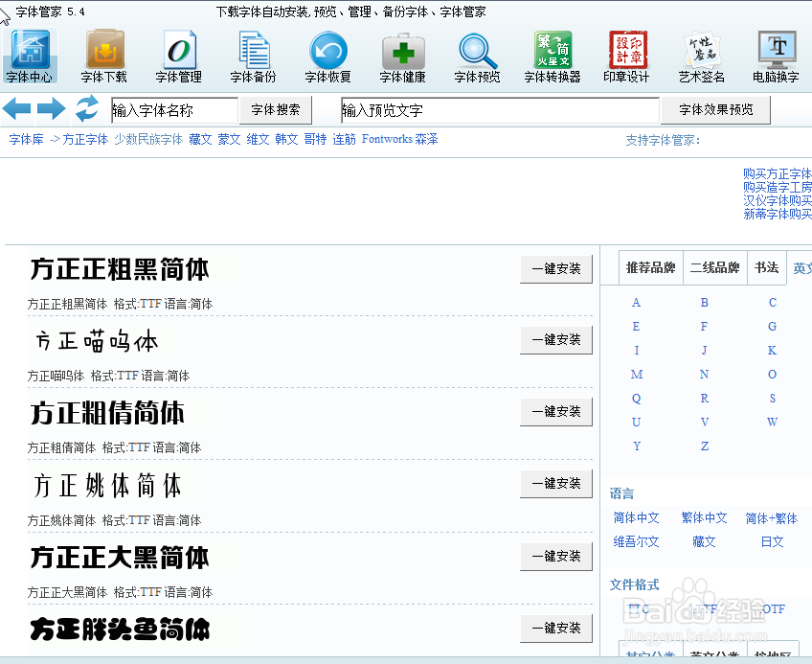Image resolution: width=812 pixels, height=664 pixels.
Task: Open the 新蒂字体购买 link
Action: pyautogui.click(x=778, y=214)
